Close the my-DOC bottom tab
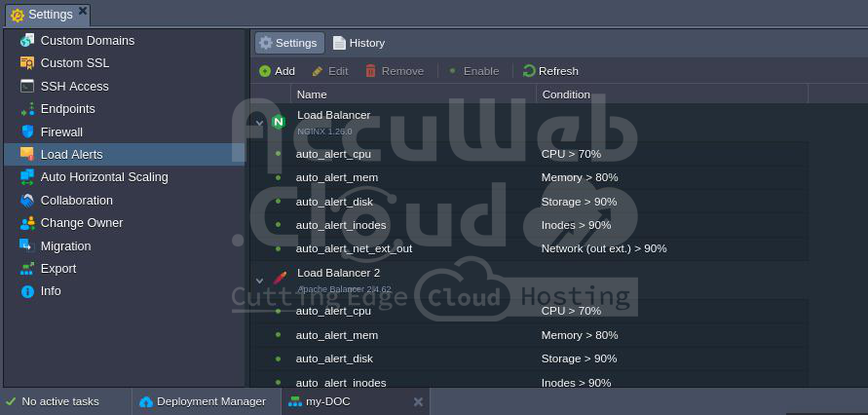This screenshot has width=868, height=415. (418, 401)
